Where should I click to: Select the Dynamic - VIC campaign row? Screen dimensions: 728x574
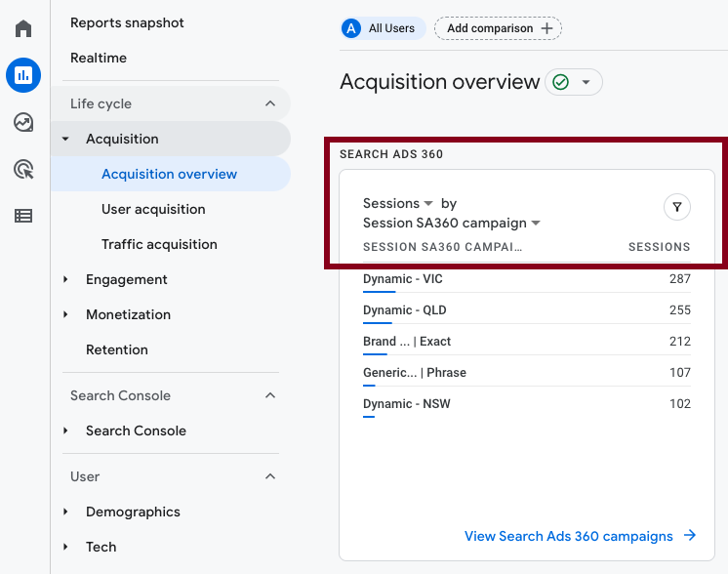[527, 278]
